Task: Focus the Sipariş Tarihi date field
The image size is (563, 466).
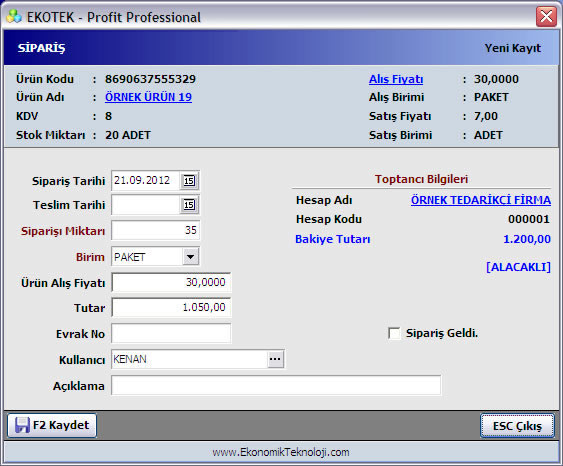Action: pyautogui.click(x=145, y=180)
